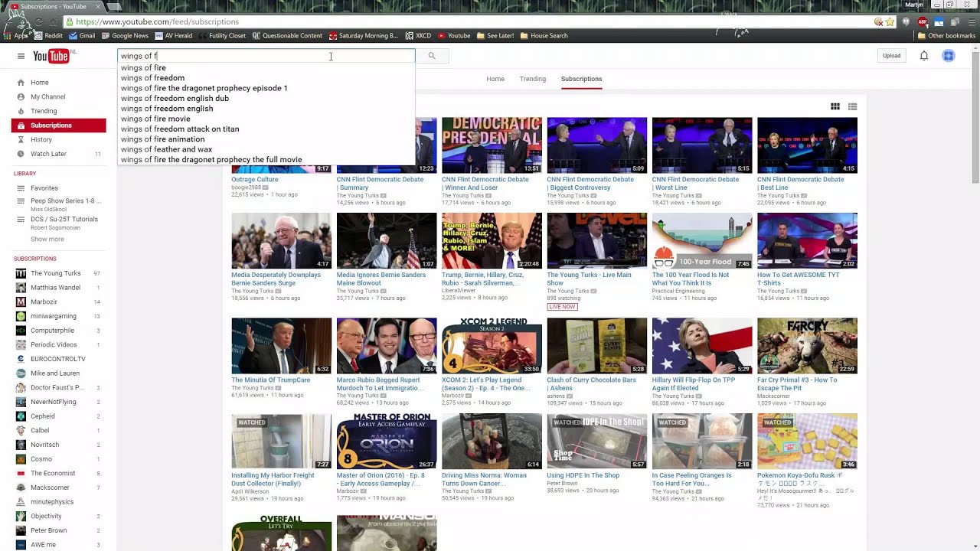Open the notifications bell

[x=924, y=56]
